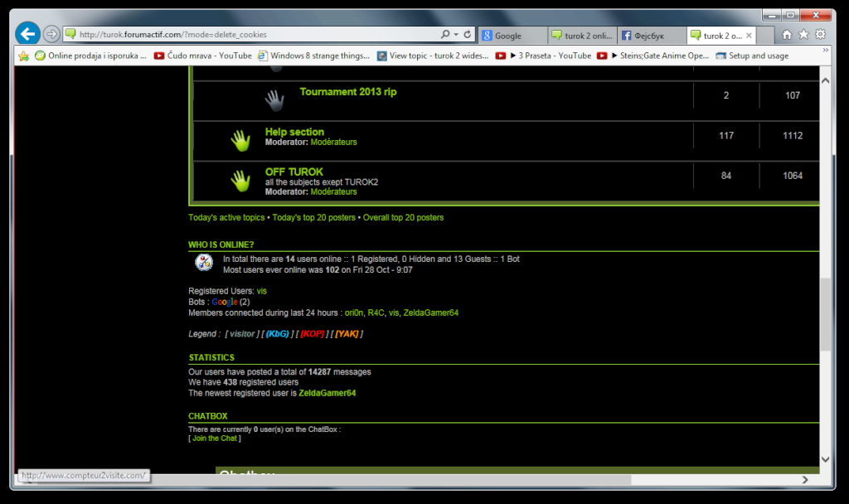This screenshot has width=849, height=504.
Task: Expand the favorites bar overflow chevron
Action: click(826, 50)
